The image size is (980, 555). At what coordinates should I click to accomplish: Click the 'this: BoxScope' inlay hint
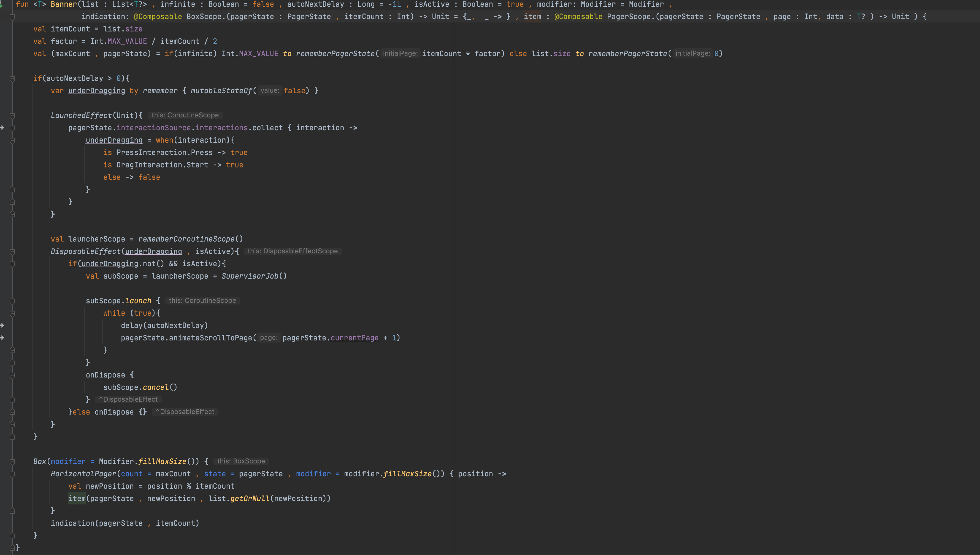241,461
